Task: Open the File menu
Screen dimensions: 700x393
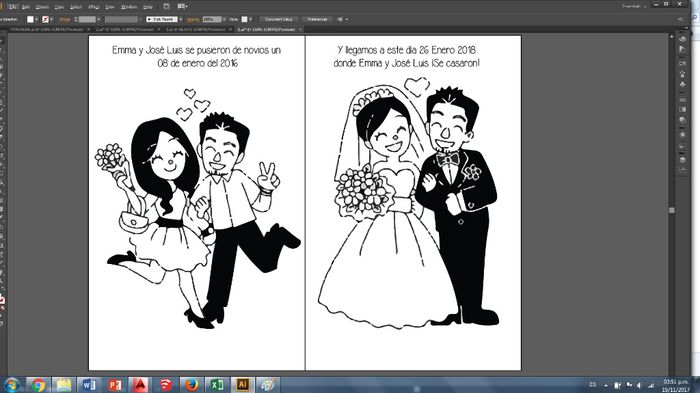Action: [x=12, y=7]
